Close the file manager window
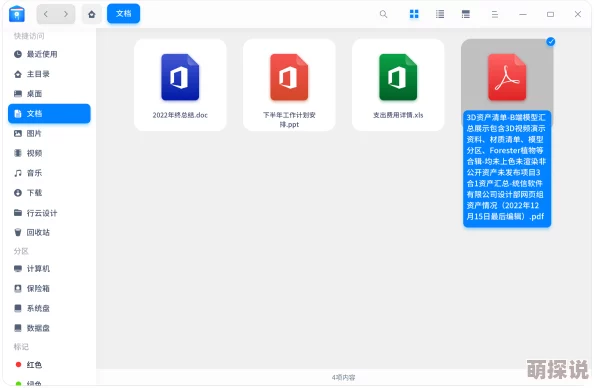 (x=578, y=14)
